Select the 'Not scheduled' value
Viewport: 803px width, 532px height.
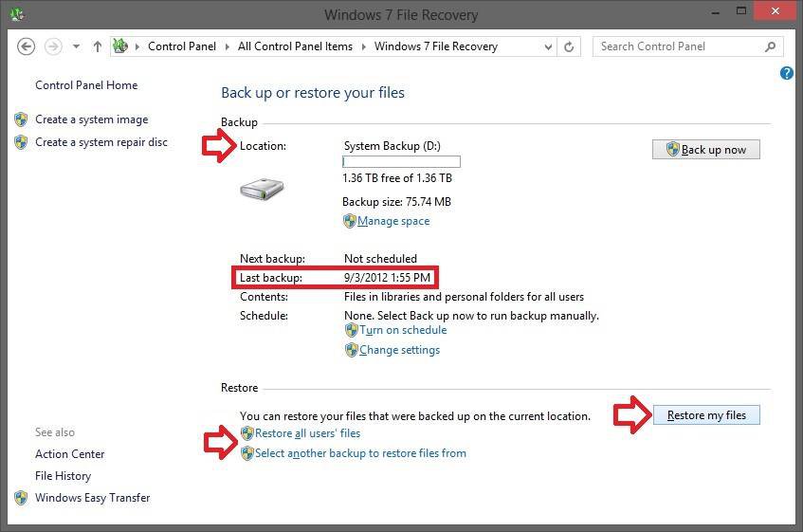[x=380, y=259]
